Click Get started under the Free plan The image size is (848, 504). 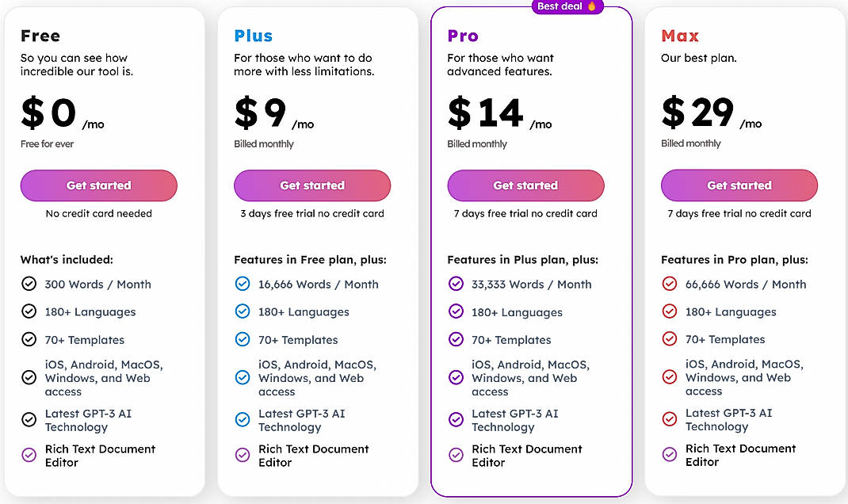point(98,185)
